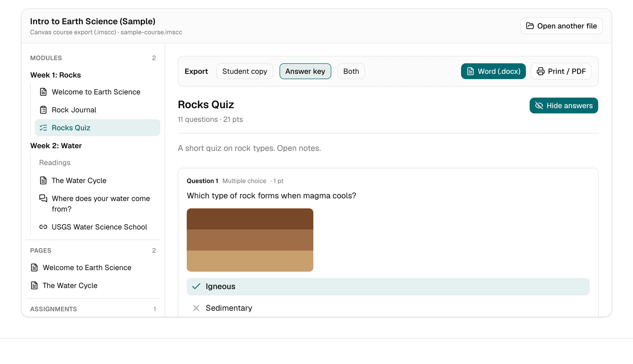Image resolution: width=633 pixels, height=364 pixels.
Task: Click the crossed-eye icon on Hide answers
Action: click(x=539, y=106)
